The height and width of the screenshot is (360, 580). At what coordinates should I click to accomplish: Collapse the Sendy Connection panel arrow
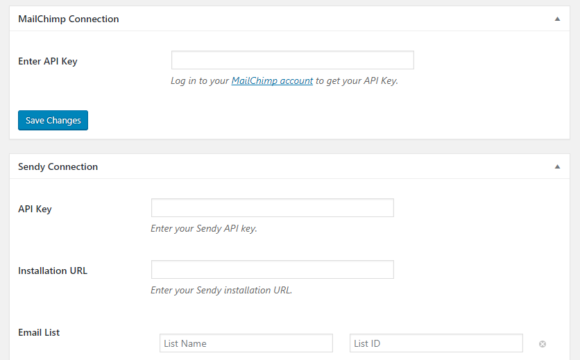[x=557, y=167]
